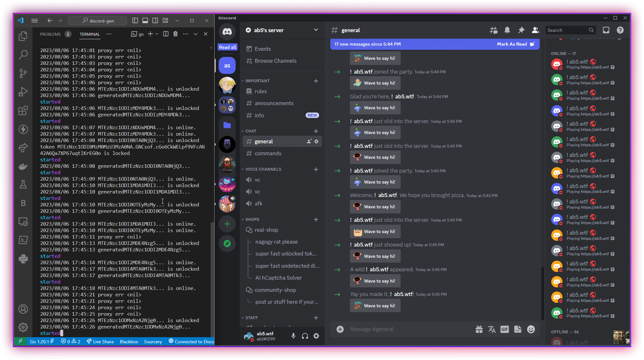Click Go 1.20.1 version in status bar
Screen dimensions: 644x360
point(42,341)
